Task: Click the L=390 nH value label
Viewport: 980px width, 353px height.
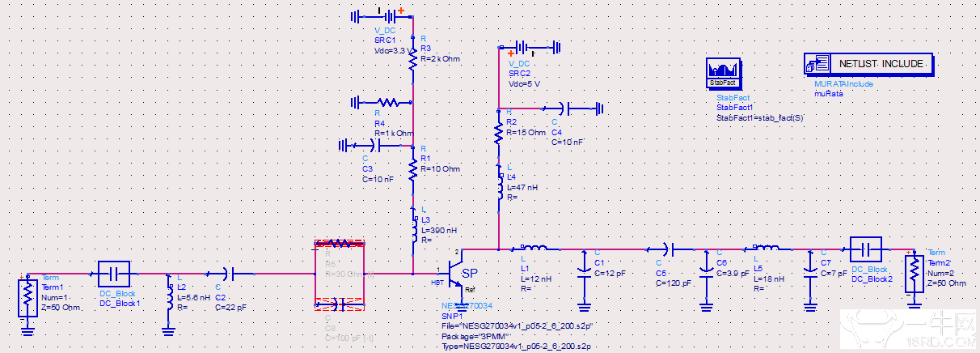Action: click(x=440, y=230)
